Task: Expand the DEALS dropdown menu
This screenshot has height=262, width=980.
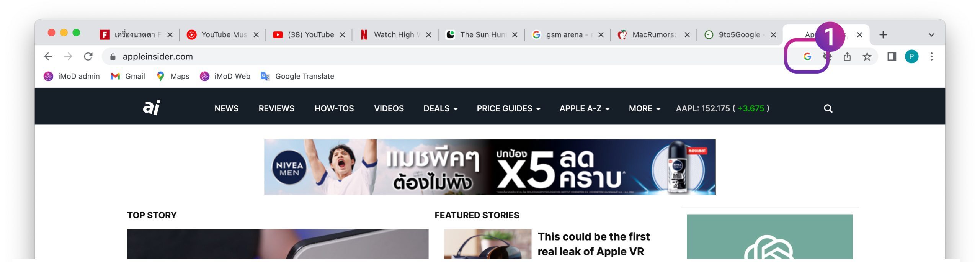Action: tap(440, 109)
